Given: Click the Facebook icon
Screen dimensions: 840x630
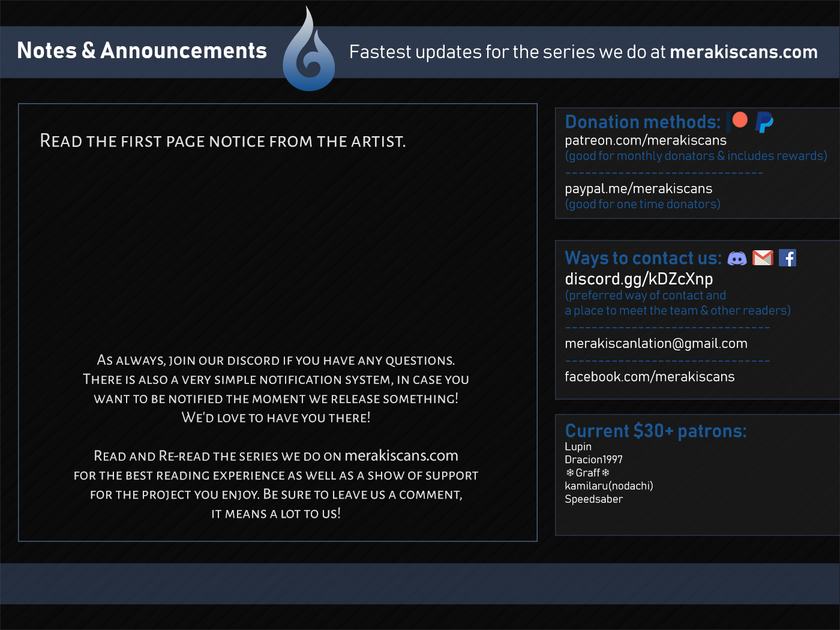Looking at the screenshot, I should tap(787, 258).
